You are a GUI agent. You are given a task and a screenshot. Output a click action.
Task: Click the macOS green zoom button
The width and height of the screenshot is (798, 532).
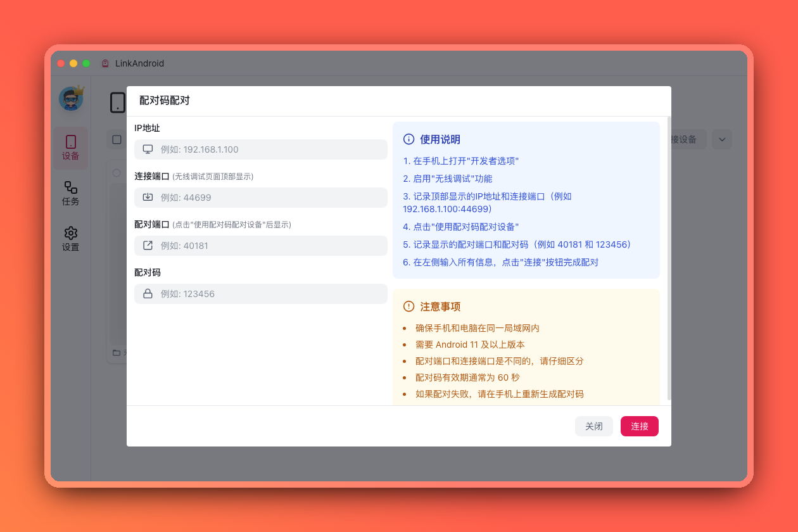point(86,63)
